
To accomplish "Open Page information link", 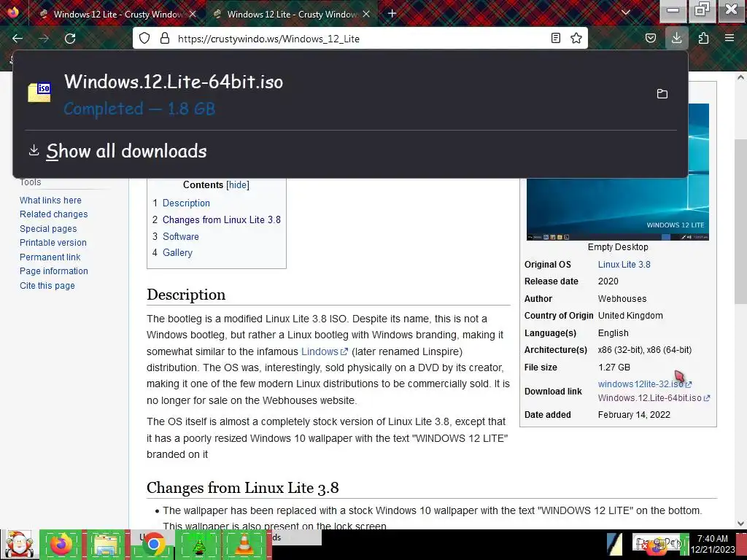I will (x=54, y=271).
